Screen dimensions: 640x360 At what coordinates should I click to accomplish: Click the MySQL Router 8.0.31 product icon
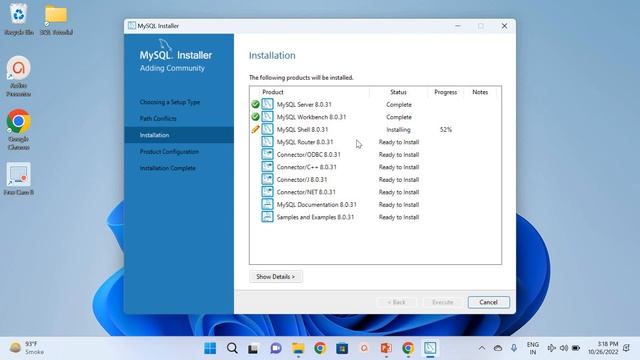click(x=267, y=142)
